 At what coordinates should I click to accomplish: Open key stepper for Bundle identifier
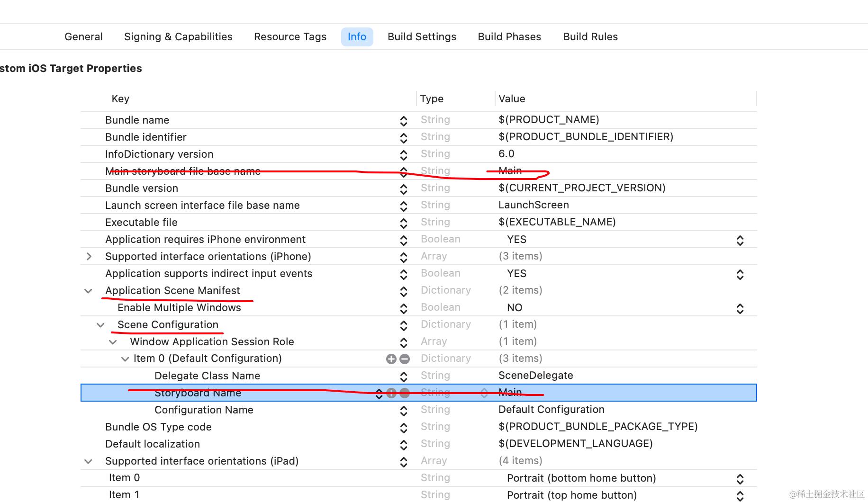pyautogui.click(x=404, y=138)
